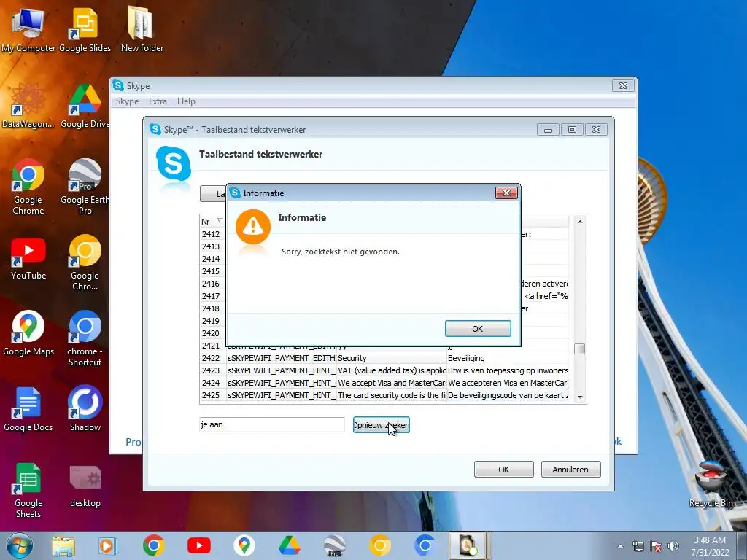Click the Annuleren button

point(570,470)
